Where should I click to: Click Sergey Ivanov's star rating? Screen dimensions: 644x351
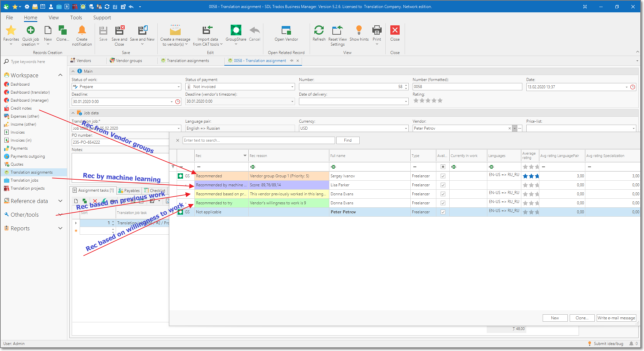(531, 176)
